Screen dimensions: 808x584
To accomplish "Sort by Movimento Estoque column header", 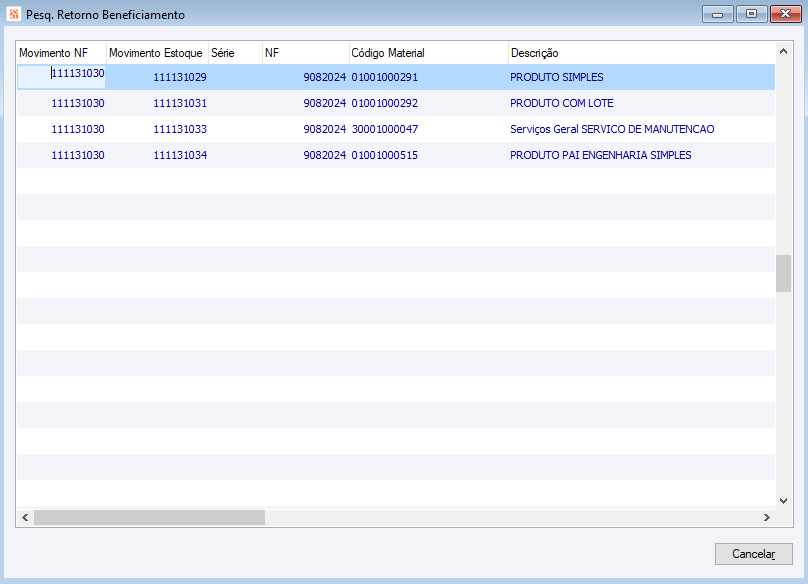I will click(x=157, y=53).
